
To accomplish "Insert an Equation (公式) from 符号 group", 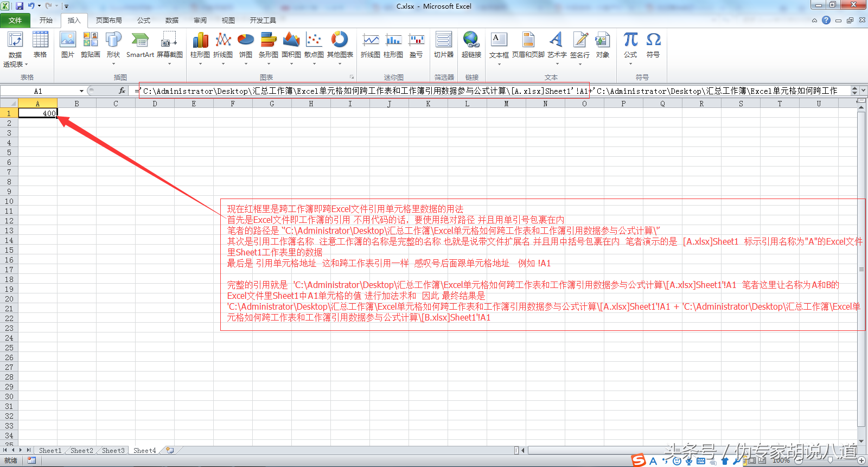I will 630,48.
